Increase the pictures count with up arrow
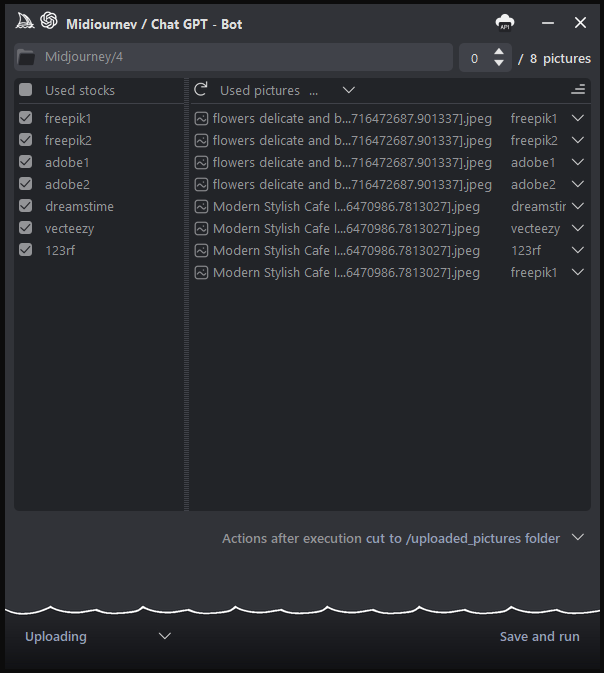This screenshot has width=604, height=673. tap(499, 52)
